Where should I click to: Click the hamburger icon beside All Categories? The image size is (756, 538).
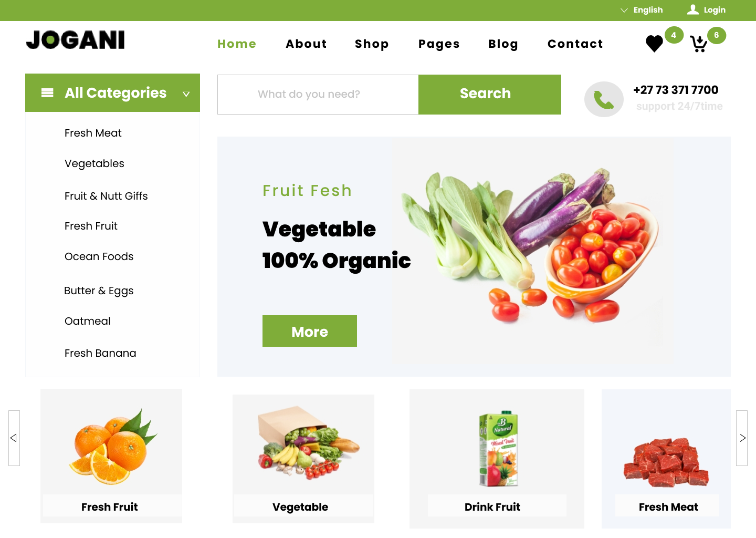47,93
